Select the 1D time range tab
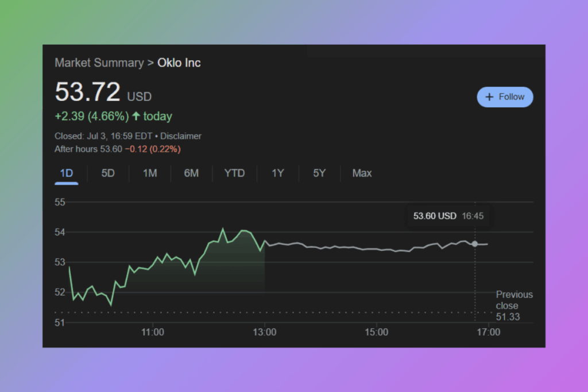The width and height of the screenshot is (588, 392). pyautogui.click(x=67, y=173)
